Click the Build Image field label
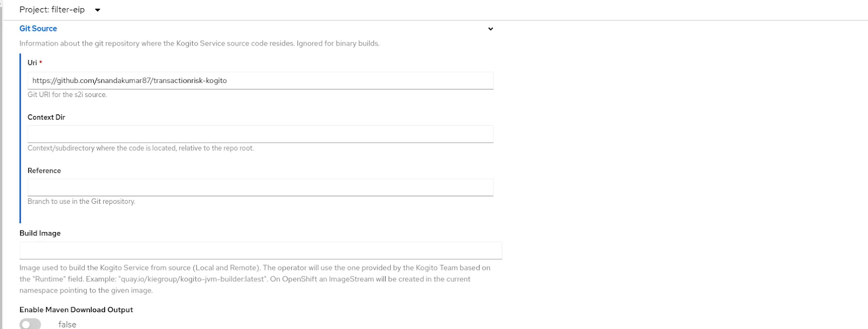868x329 pixels. pyautogui.click(x=40, y=233)
